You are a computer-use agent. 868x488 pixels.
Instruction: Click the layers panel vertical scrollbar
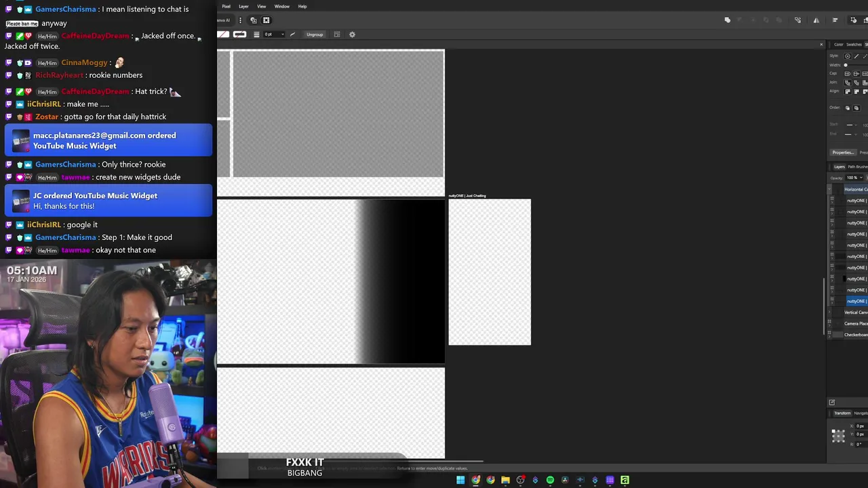(825, 305)
